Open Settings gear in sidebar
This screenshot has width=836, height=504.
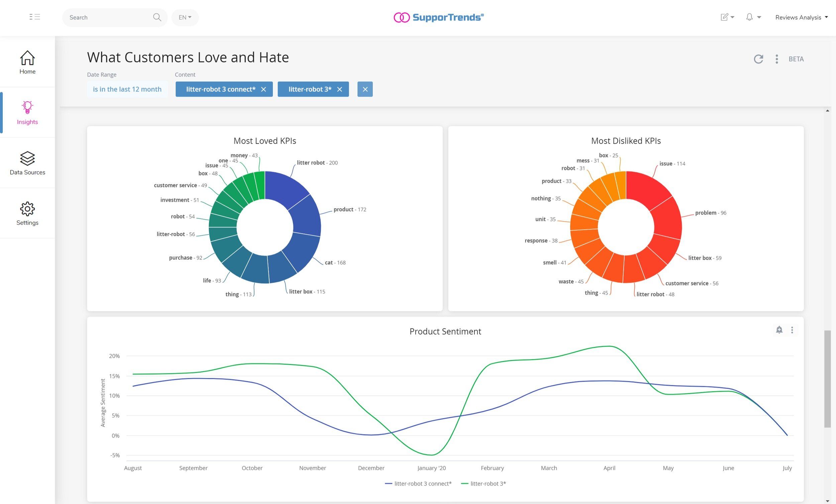[x=27, y=214]
